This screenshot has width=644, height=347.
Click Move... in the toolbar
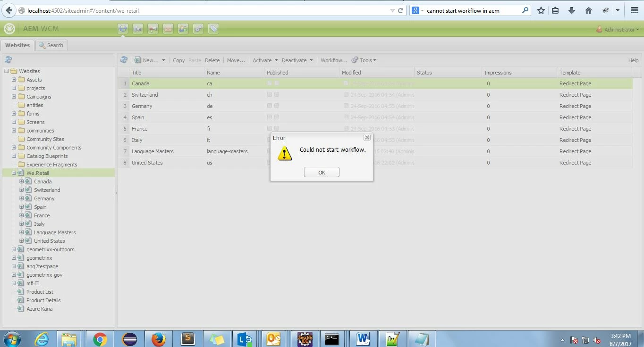point(236,60)
